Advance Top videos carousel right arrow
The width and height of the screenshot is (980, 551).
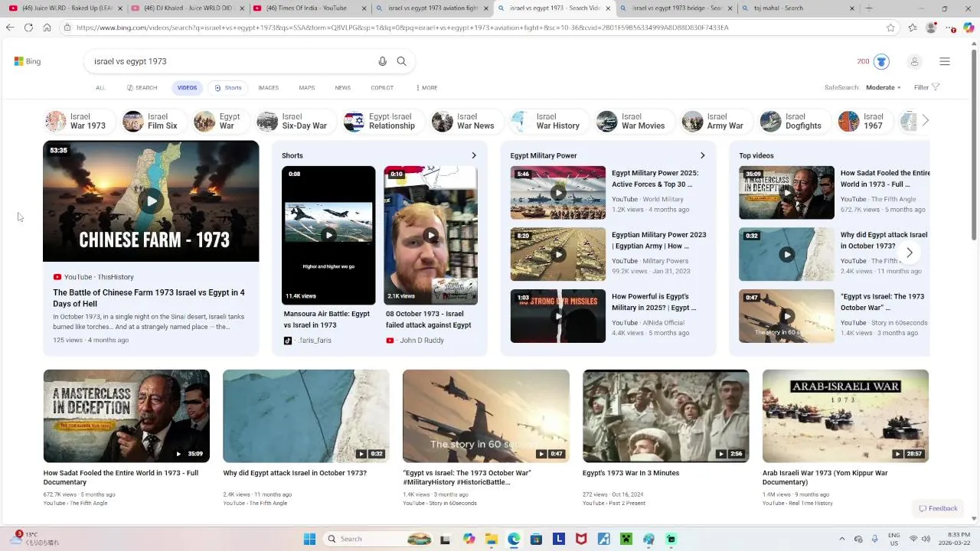pos(910,253)
